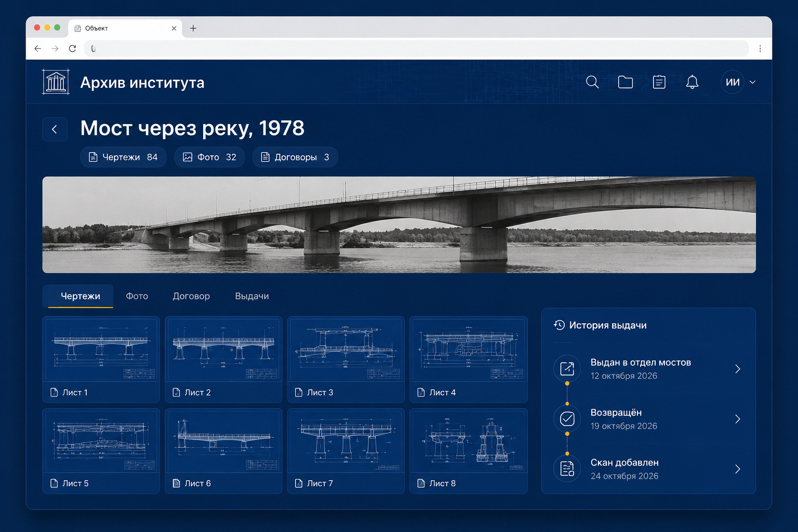
Task: Close the Объект browser tab
Action: 174,29
